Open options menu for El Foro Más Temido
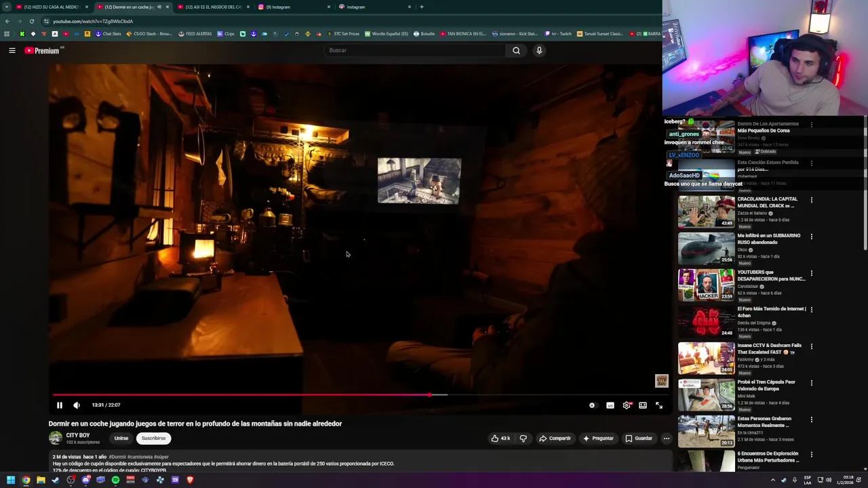 [x=811, y=310]
